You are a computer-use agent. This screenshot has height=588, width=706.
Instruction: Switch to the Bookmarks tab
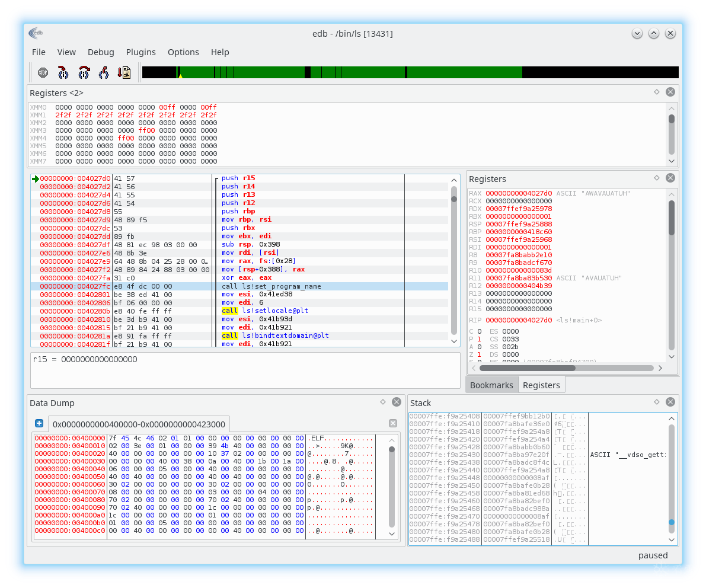tap(491, 385)
